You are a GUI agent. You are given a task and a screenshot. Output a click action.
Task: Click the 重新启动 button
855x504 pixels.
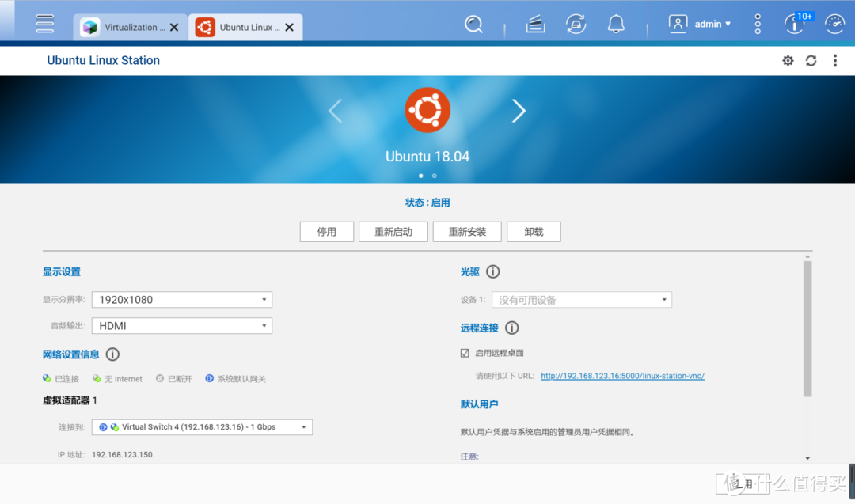[x=393, y=232]
